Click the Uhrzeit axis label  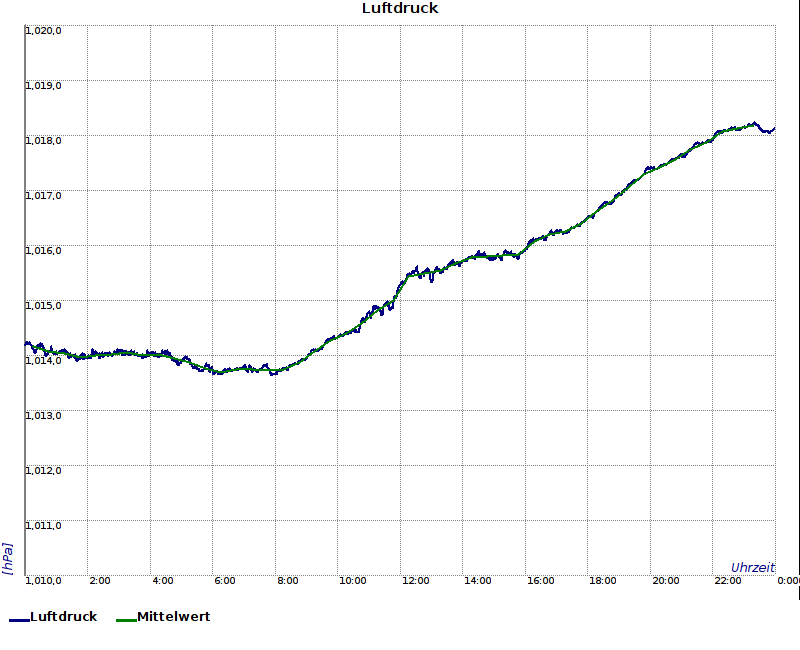[753, 567]
